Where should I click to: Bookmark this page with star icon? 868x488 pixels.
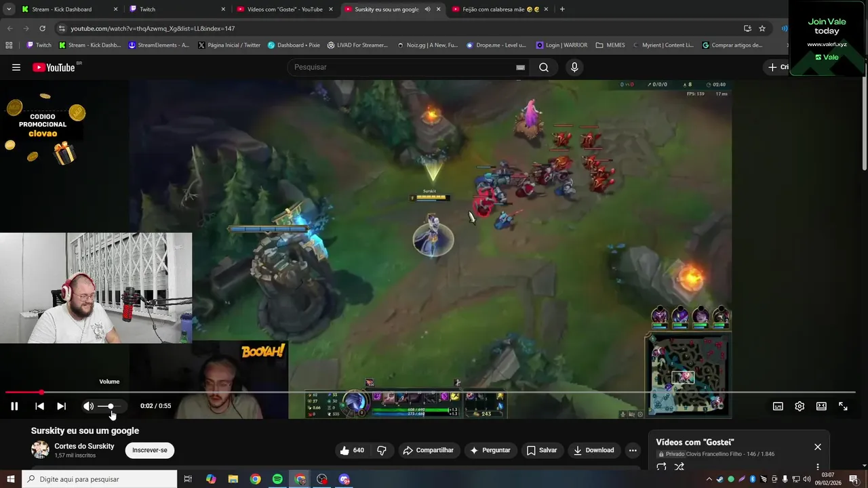point(762,28)
